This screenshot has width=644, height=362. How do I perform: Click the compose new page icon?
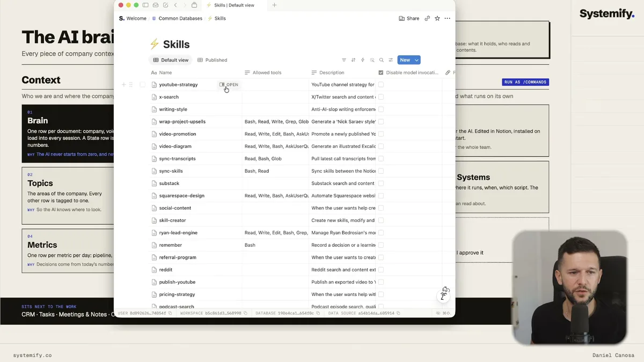(x=165, y=5)
